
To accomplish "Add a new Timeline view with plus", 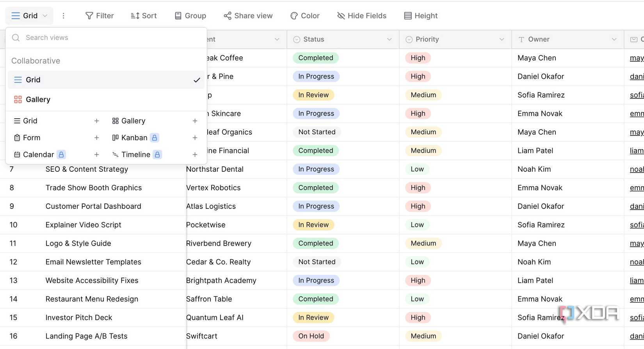I will pyautogui.click(x=195, y=155).
